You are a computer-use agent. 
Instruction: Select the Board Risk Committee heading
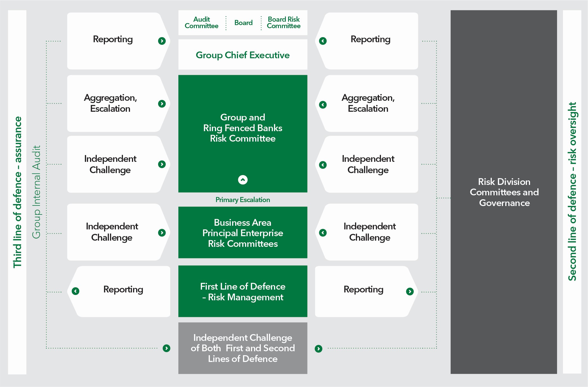[x=284, y=23]
